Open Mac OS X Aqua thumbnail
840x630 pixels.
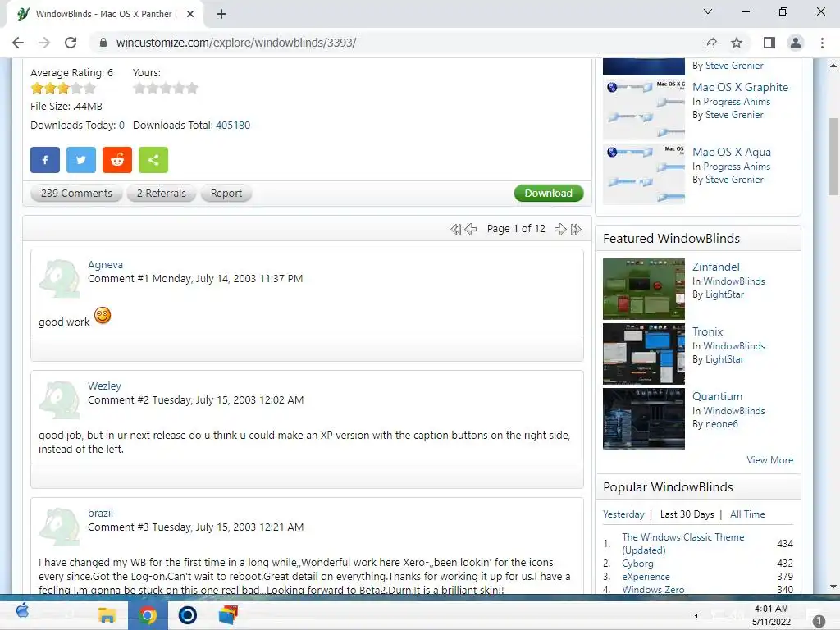(643, 175)
